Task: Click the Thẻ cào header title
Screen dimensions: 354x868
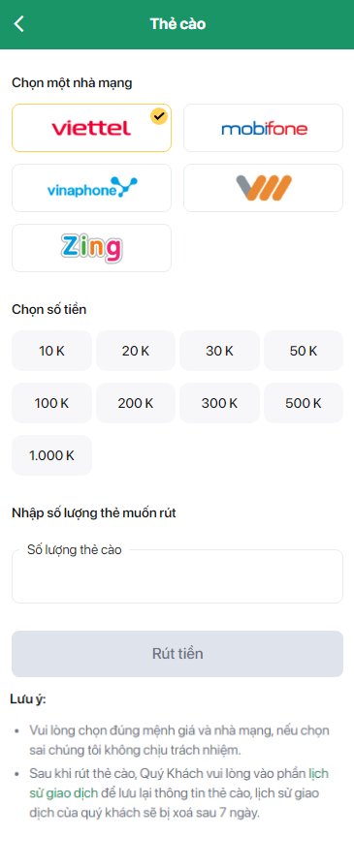Action: click(x=177, y=24)
